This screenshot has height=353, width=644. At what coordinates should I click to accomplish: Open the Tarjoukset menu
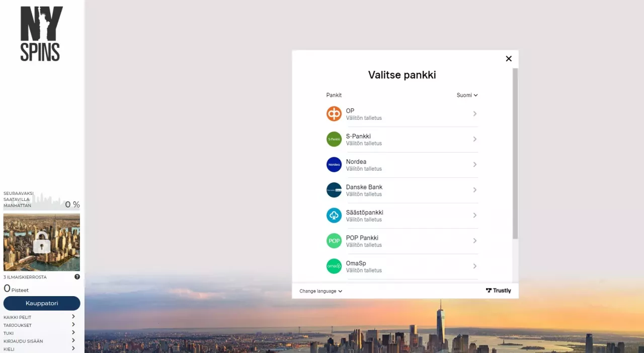click(39, 325)
